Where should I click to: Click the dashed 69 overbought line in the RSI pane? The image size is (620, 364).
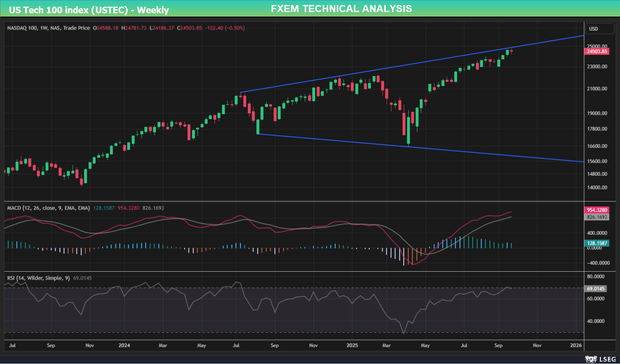click(x=291, y=288)
